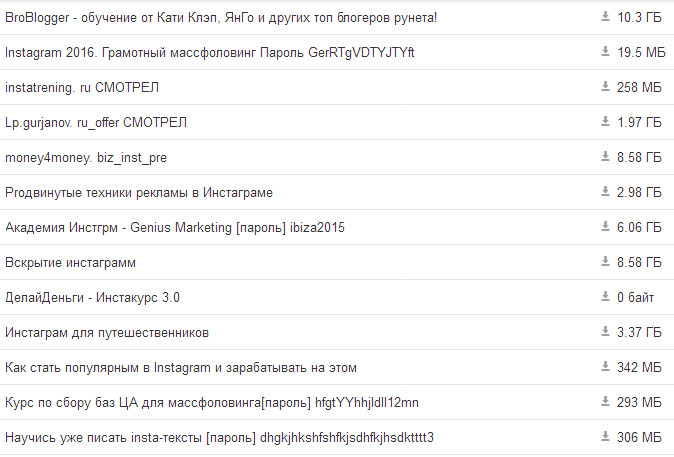This screenshot has height=457, width=674.
Task: Click the 2.98 ГБ size label
Action: coord(639,193)
